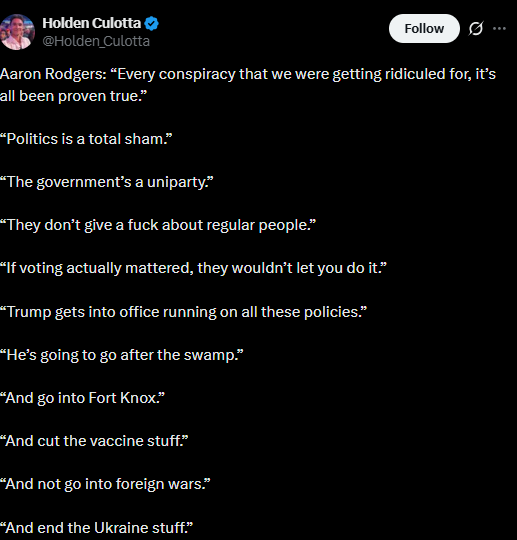The width and height of the screenshot is (517, 540).
Task: Open the Grok explain-post icon
Action: pos(476,29)
